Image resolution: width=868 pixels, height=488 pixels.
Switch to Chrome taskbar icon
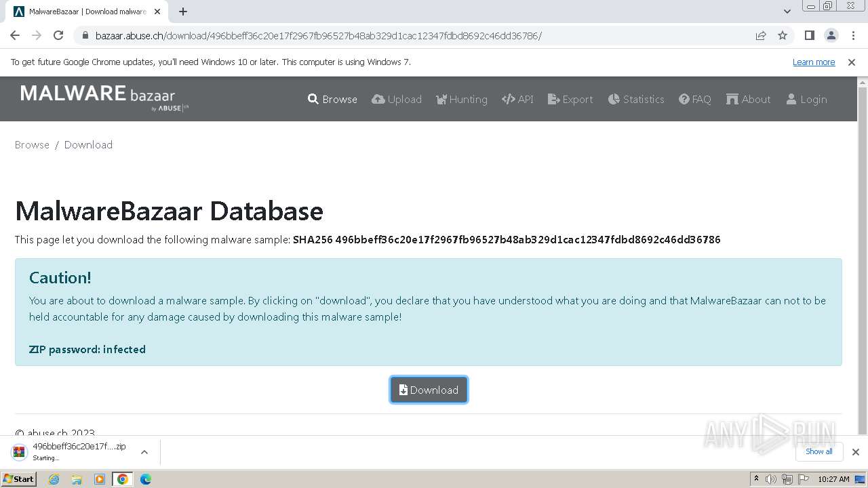[123, 479]
